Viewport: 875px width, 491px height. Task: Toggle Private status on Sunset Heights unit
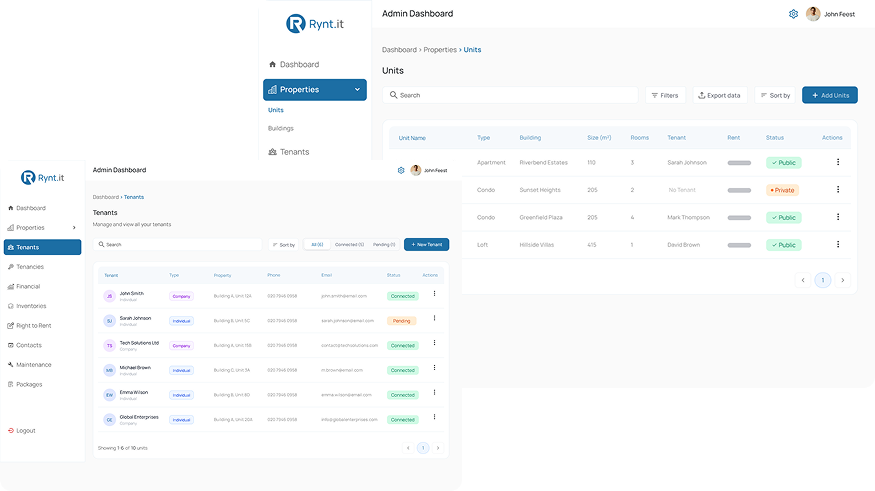(x=782, y=190)
